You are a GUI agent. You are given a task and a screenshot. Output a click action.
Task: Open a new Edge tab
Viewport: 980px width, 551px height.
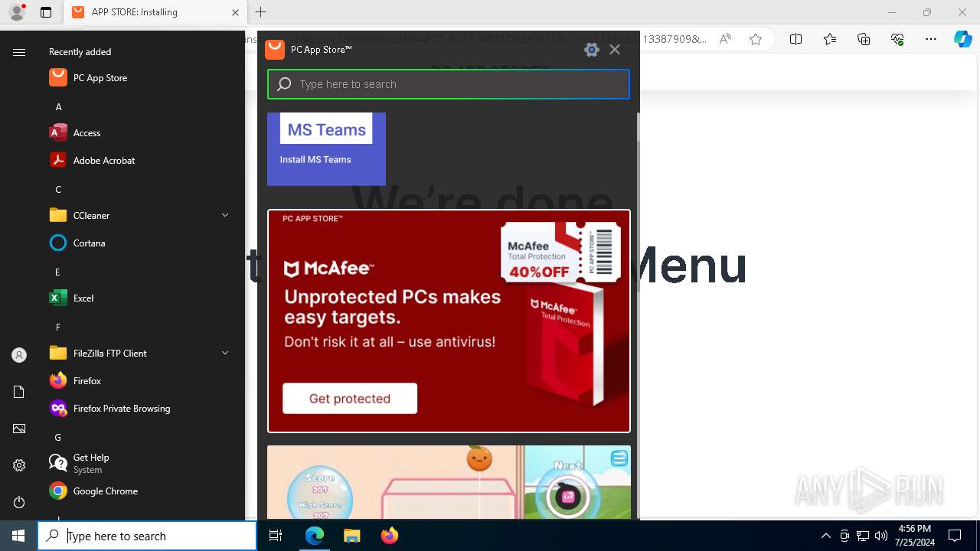click(260, 12)
